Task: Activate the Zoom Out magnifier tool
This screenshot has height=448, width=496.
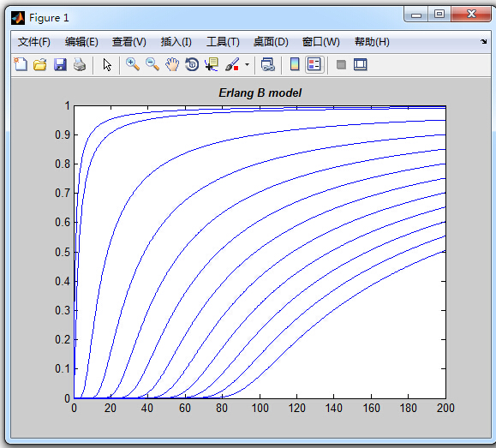Action: [152, 64]
